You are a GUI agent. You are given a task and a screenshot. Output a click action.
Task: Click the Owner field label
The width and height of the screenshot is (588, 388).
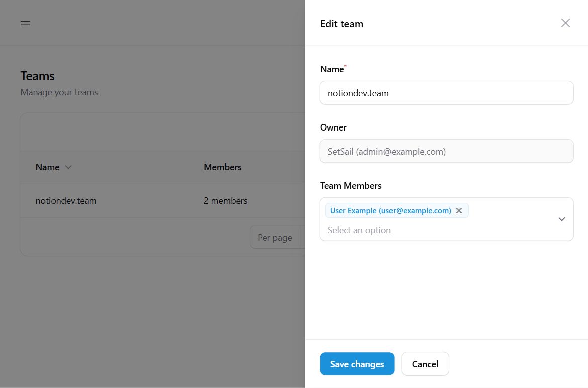[333, 127]
